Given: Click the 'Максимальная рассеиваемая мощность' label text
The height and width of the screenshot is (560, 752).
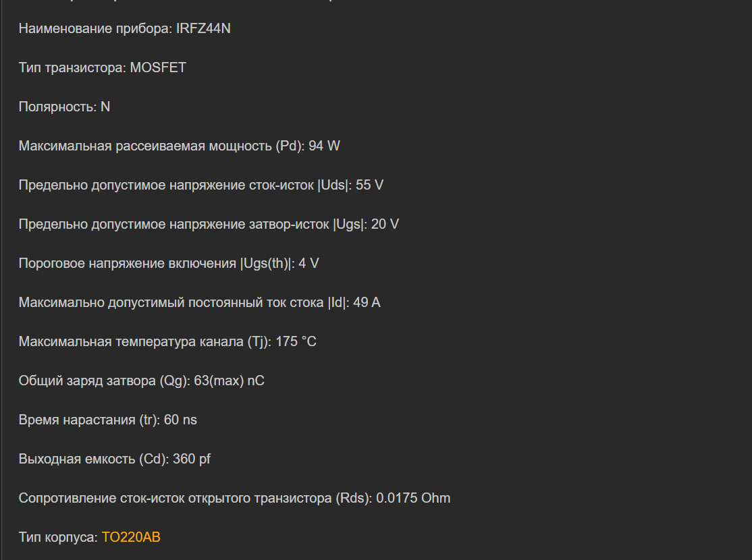Looking at the screenshot, I should (x=145, y=146).
